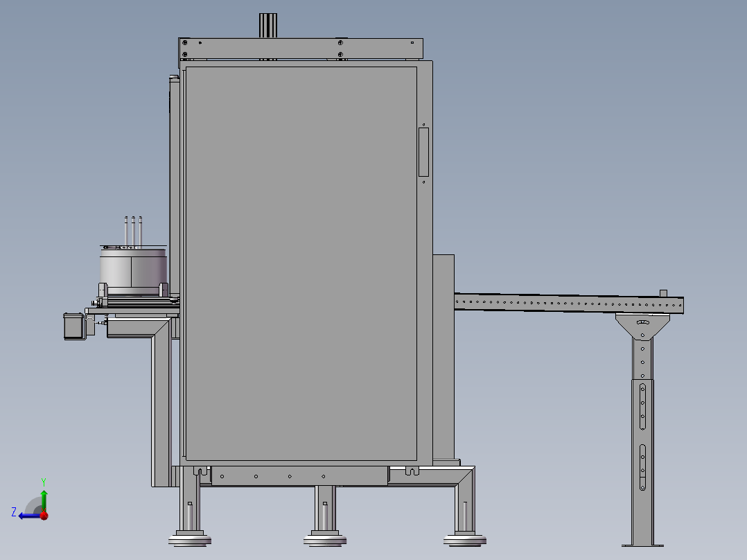Select the vertical rods above the drum

133,232
